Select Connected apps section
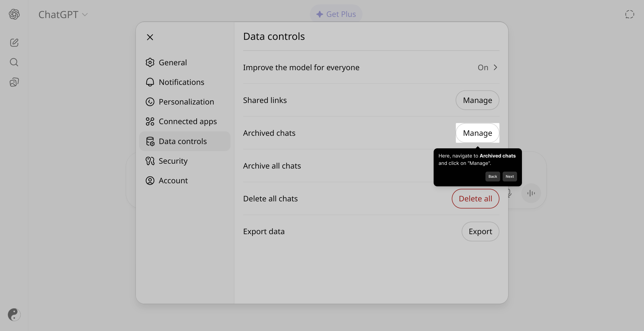Image resolution: width=644 pixels, height=331 pixels. click(185, 121)
